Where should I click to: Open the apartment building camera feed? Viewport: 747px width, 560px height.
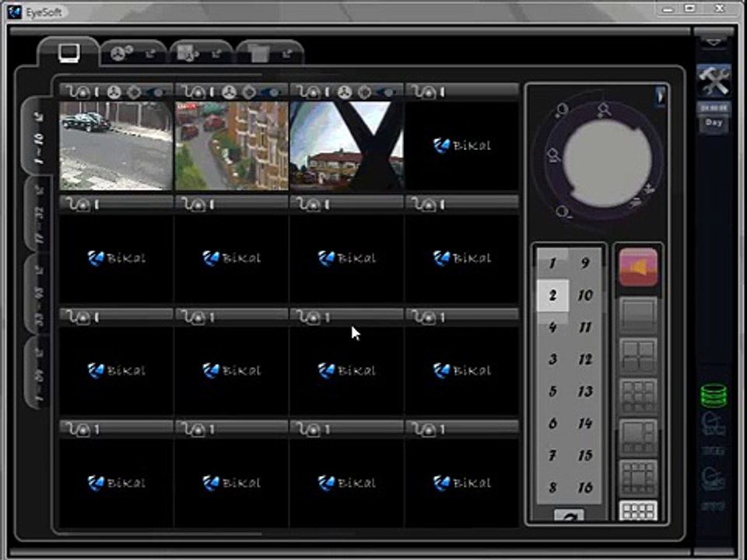click(232, 145)
